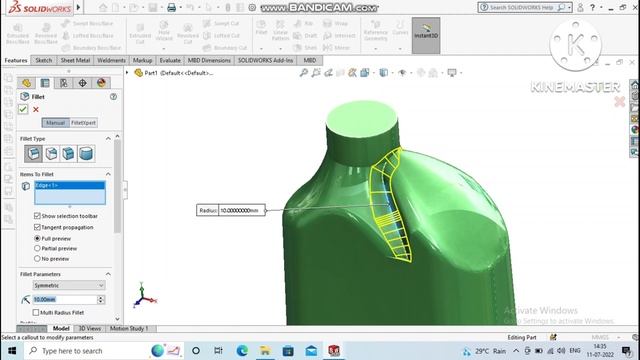Switch to the Features tab
Screen dimensions: 640x360
point(16,60)
